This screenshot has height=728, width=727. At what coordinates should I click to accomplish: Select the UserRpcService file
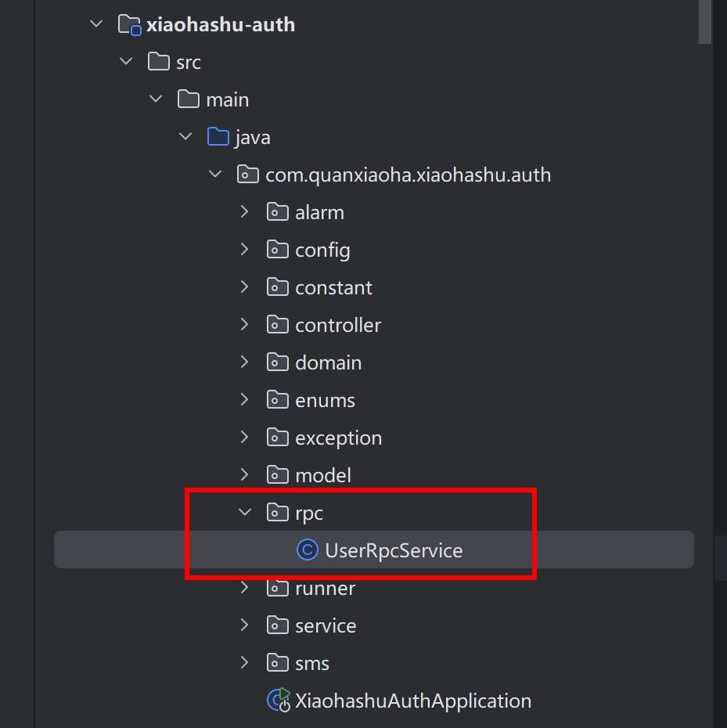coord(394,550)
